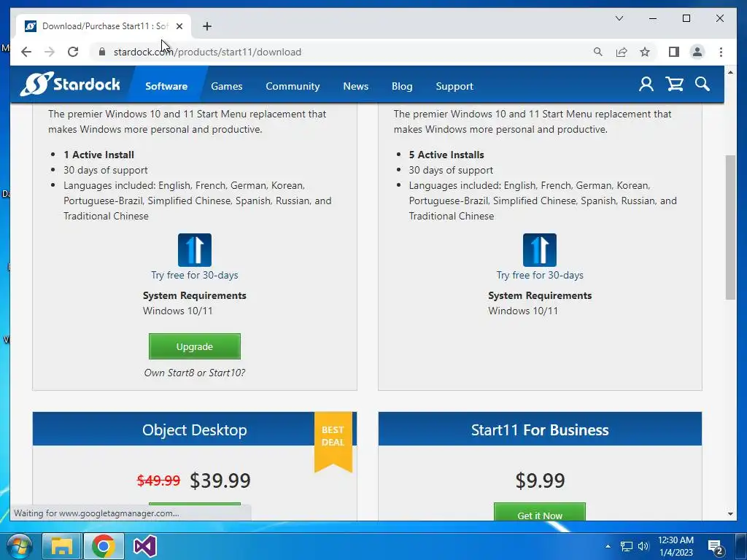This screenshot has height=560, width=747.
Task: Go back with the browser back arrow
Action: point(26,52)
